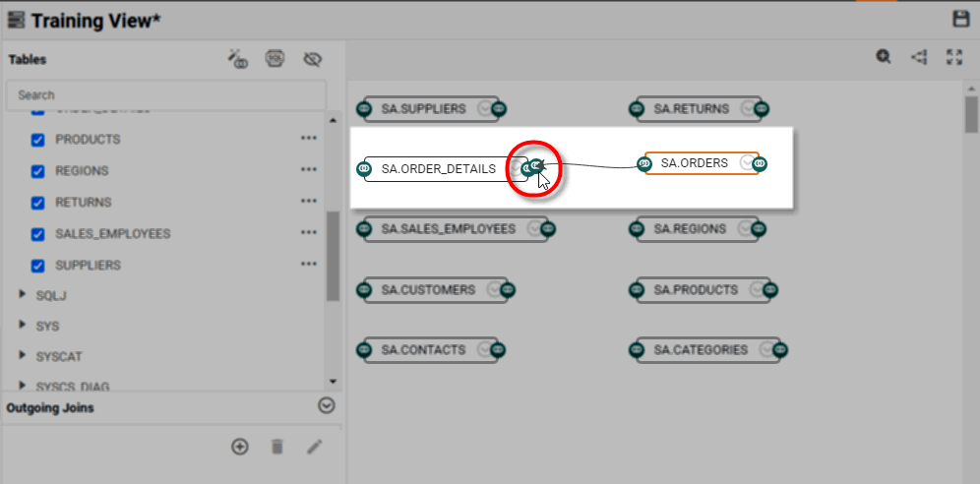Uncheck the SALES_EMPLOYEES table checkbox
Image resolution: width=980 pixels, height=484 pixels.
click(x=38, y=234)
